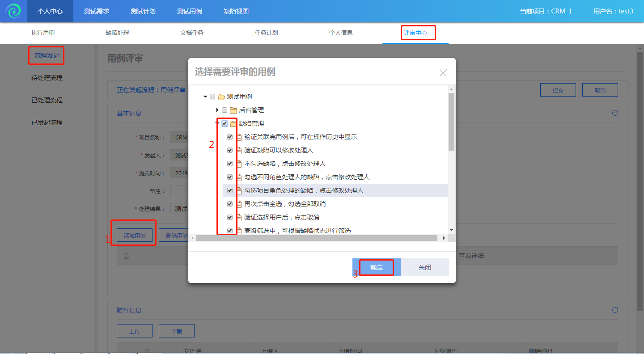Click document icon beside 再次点击全选，勾选全部取消
The width and height of the screenshot is (644, 354).
tap(238, 204)
